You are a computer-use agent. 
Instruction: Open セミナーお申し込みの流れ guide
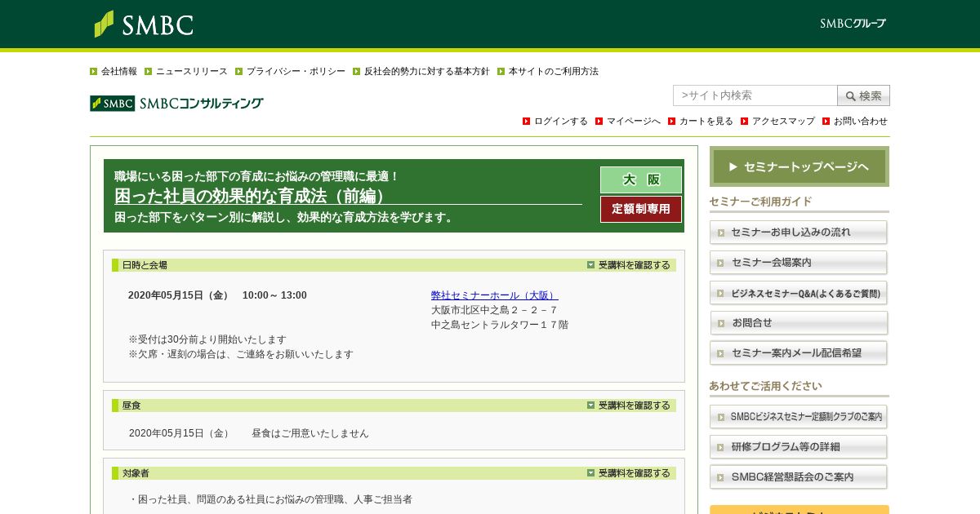point(799,233)
